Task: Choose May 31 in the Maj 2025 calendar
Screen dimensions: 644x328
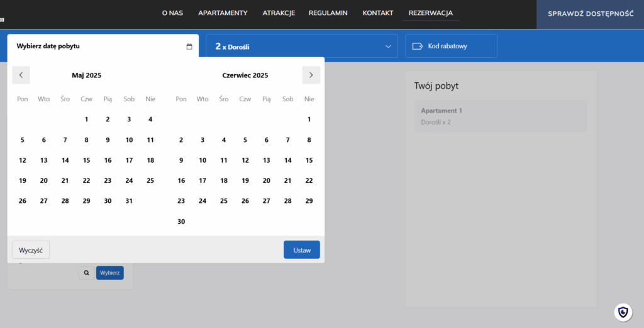Action: (x=129, y=201)
